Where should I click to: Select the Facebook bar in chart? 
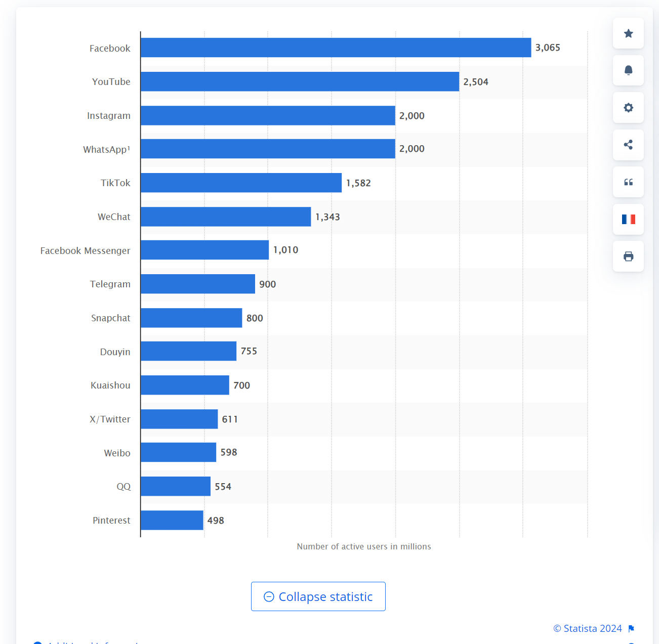[x=336, y=48]
